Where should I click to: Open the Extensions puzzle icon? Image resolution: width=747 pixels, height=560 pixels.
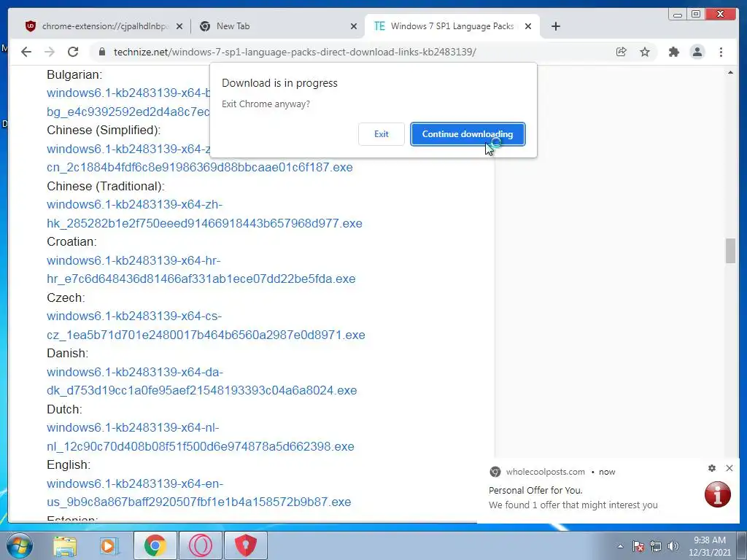coord(673,52)
